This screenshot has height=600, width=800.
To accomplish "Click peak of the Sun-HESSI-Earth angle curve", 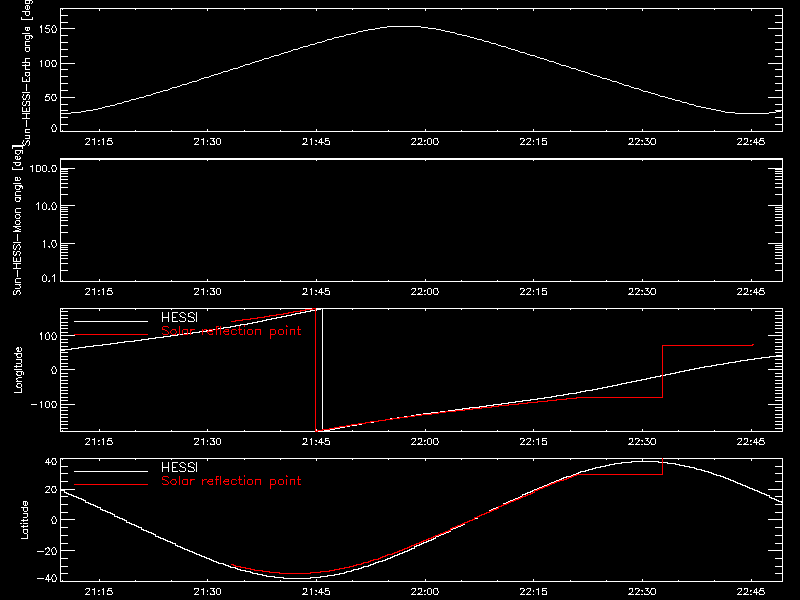I will point(406,27).
